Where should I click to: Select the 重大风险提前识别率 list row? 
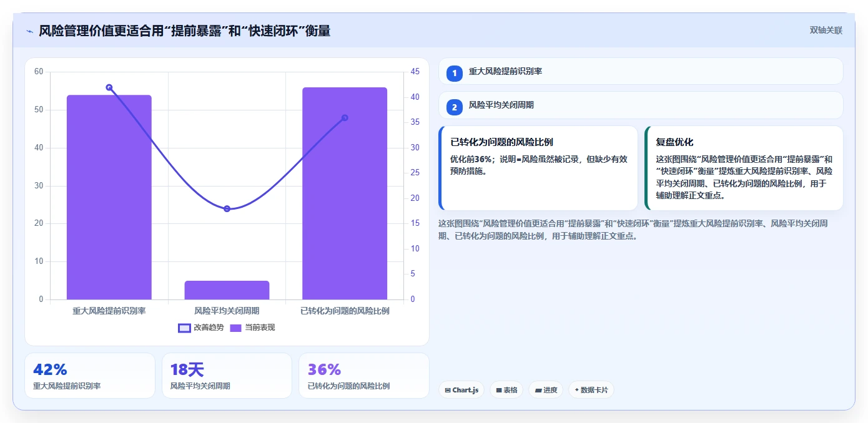641,71
